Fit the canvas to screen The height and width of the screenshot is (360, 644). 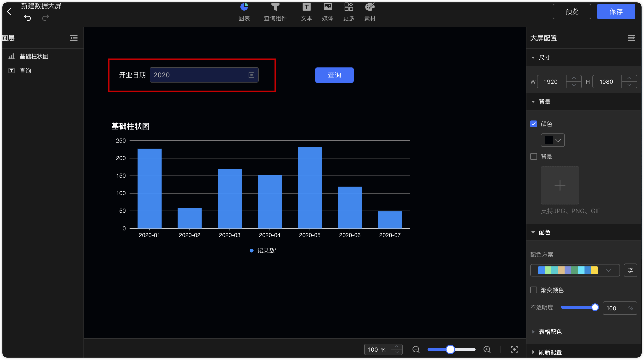pyautogui.click(x=514, y=349)
